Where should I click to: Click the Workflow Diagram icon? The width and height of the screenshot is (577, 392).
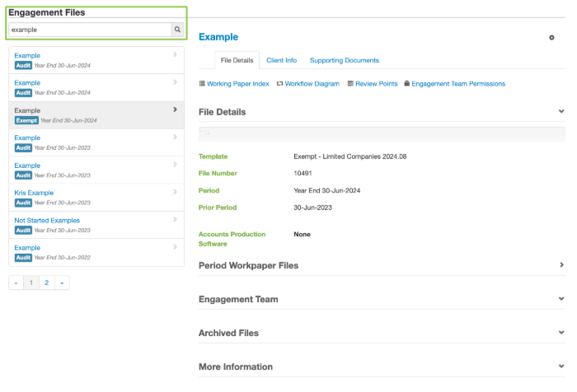(280, 84)
